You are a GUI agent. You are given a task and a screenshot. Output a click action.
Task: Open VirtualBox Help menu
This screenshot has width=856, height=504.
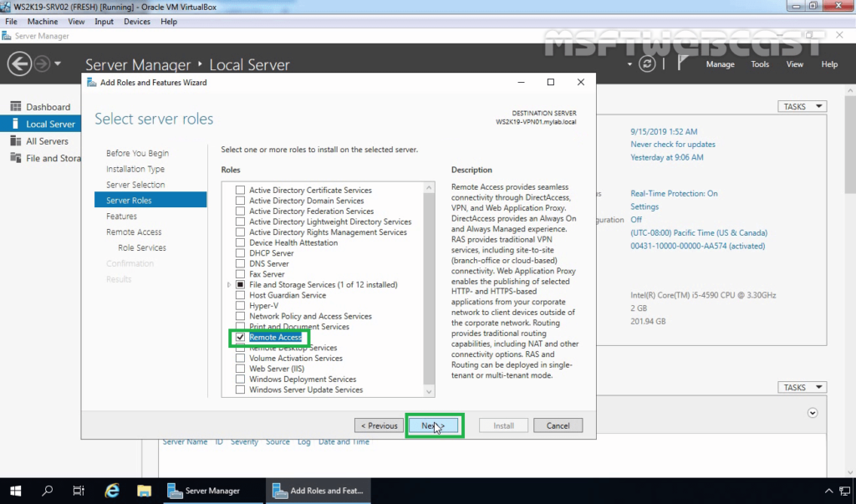[x=169, y=21]
